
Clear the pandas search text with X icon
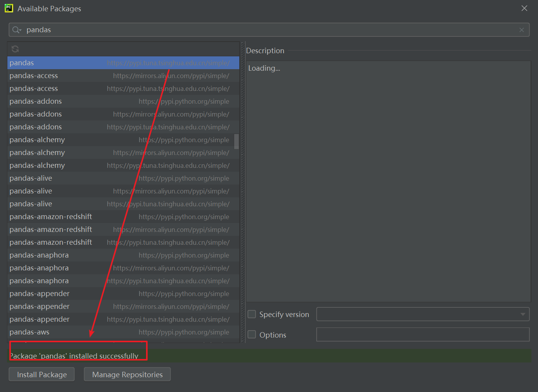(x=522, y=30)
